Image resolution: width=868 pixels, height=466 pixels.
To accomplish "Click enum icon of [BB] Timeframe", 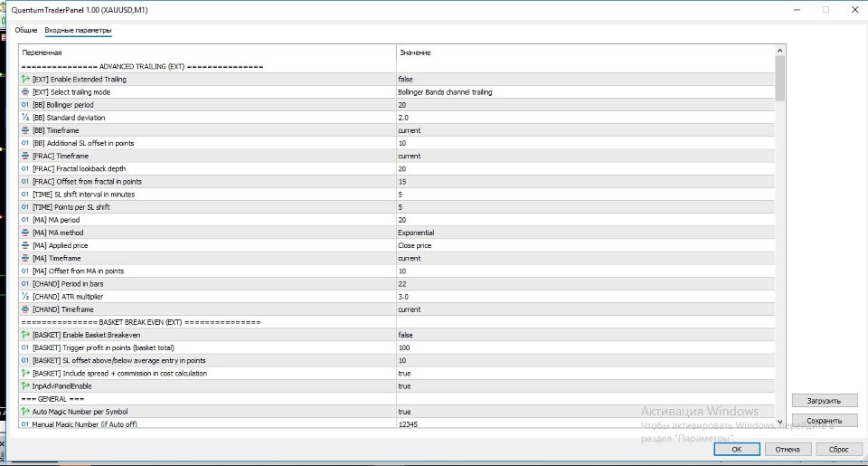I will pyautogui.click(x=25, y=130).
